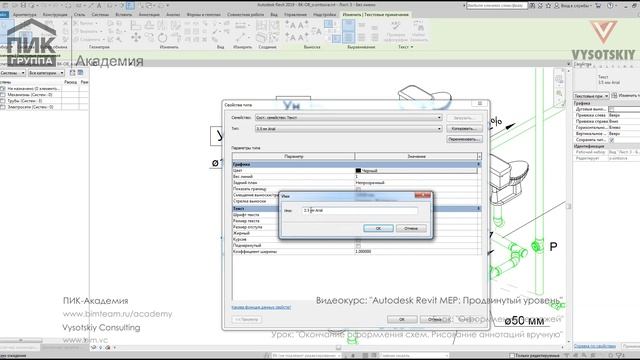Screen dimensions: 640x360
Task: Click the Check Spelling icon in Text panel
Action: (x=395, y=27)
